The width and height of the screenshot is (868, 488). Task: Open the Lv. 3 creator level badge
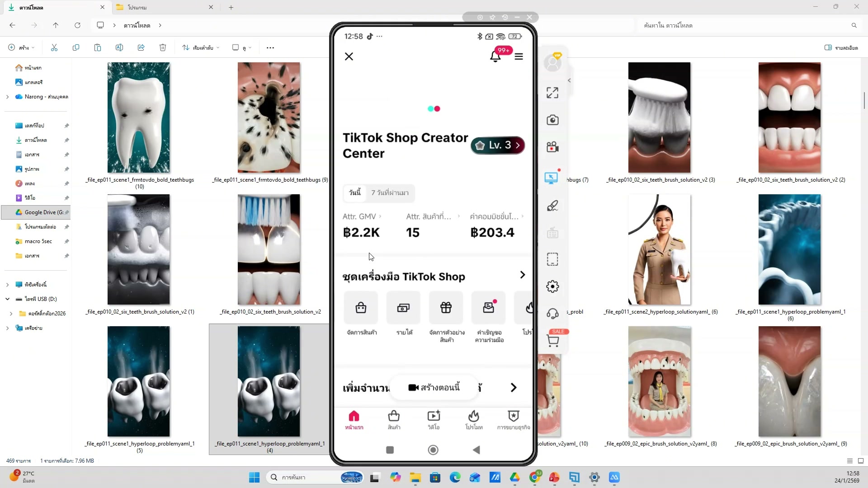pos(498,145)
